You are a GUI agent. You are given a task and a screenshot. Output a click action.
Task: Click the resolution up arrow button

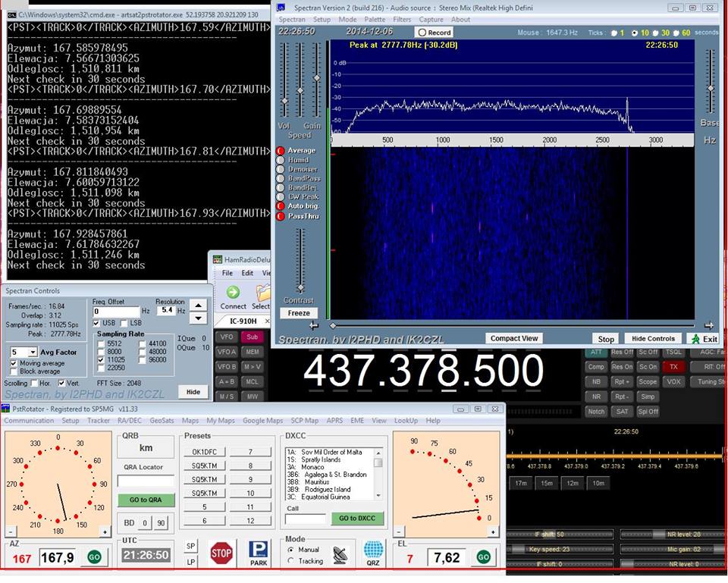(x=196, y=305)
